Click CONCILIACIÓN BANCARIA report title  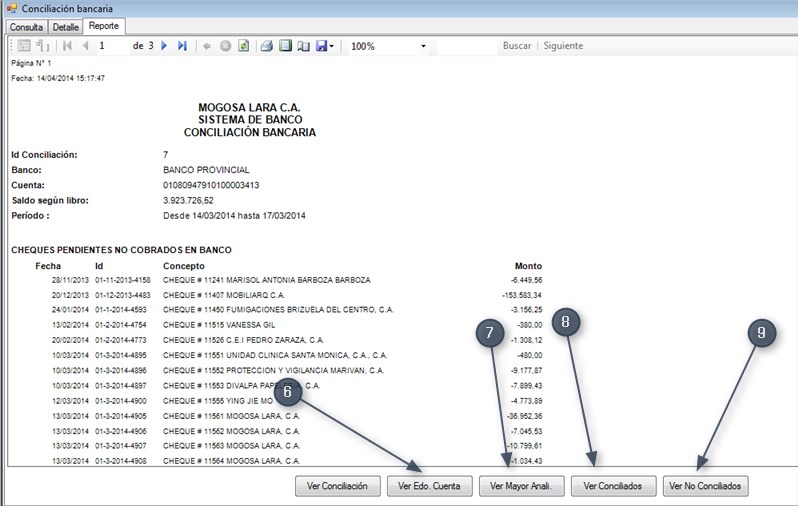250,132
